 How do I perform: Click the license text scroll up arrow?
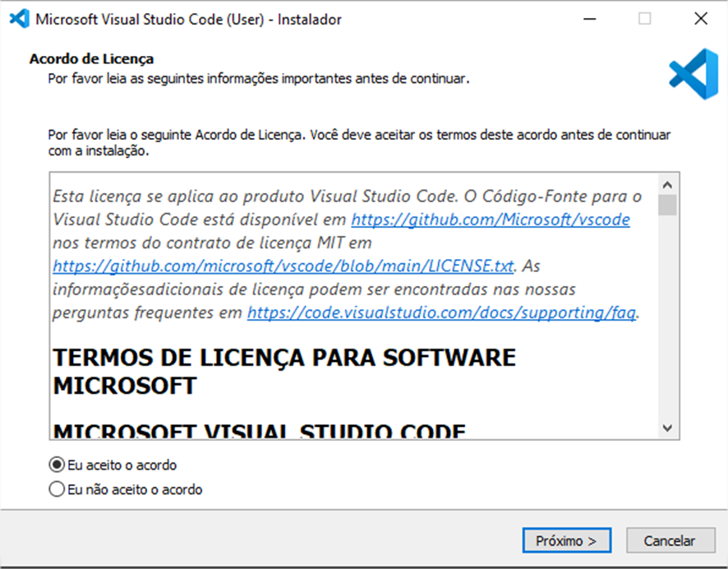pos(667,185)
